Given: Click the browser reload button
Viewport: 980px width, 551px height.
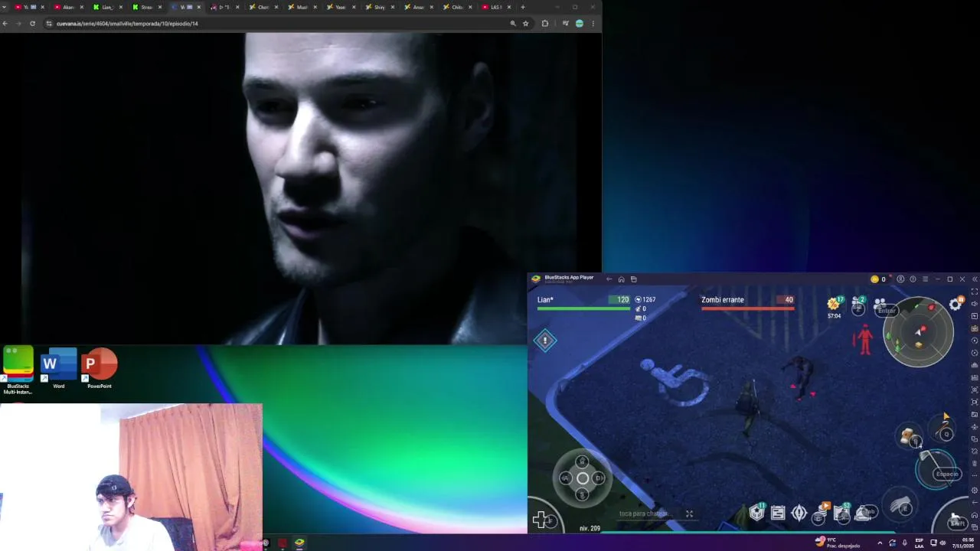Looking at the screenshot, I should click(x=32, y=24).
